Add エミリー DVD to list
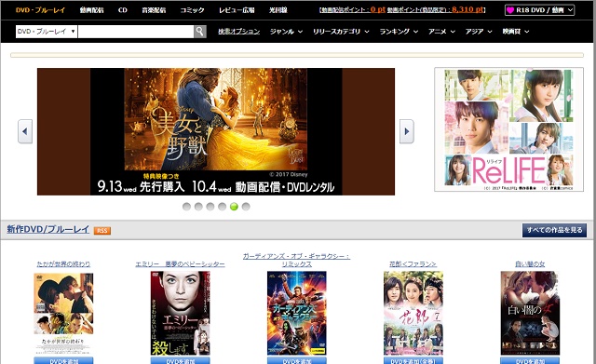Image resolution: width=596 pixels, height=364 pixels. (x=180, y=360)
